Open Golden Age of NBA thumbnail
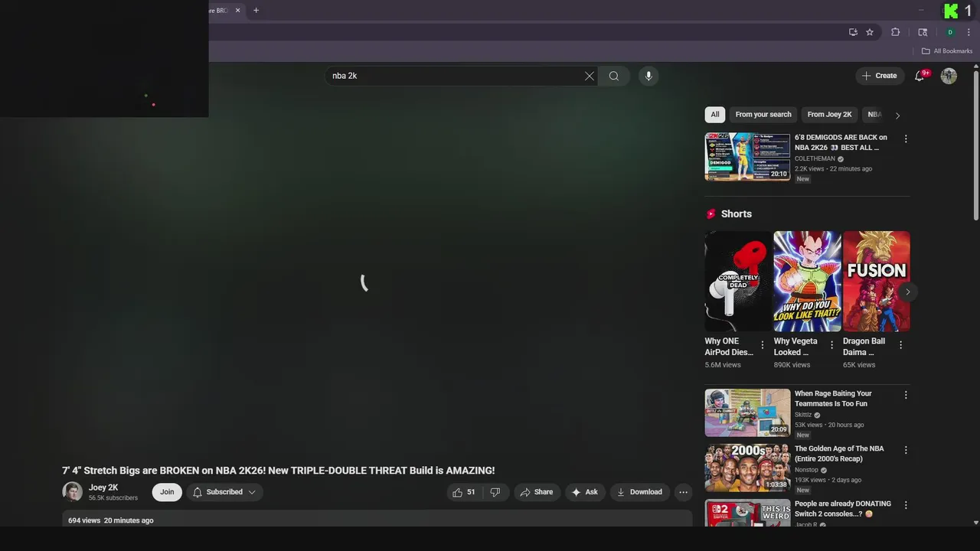Viewport: 980px width, 551px height. pyautogui.click(x=747, y=468)
